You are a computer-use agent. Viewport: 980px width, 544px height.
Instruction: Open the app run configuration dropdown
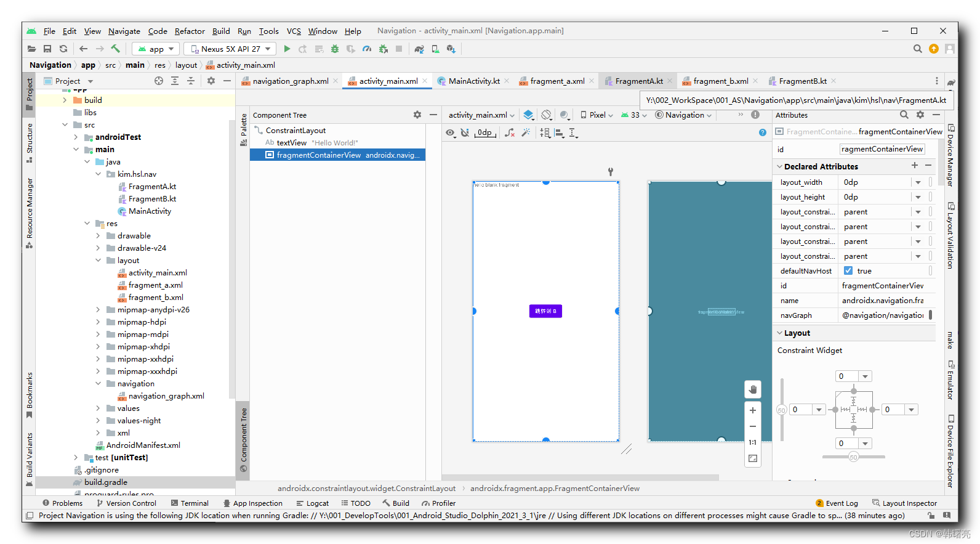pos(156,49)
